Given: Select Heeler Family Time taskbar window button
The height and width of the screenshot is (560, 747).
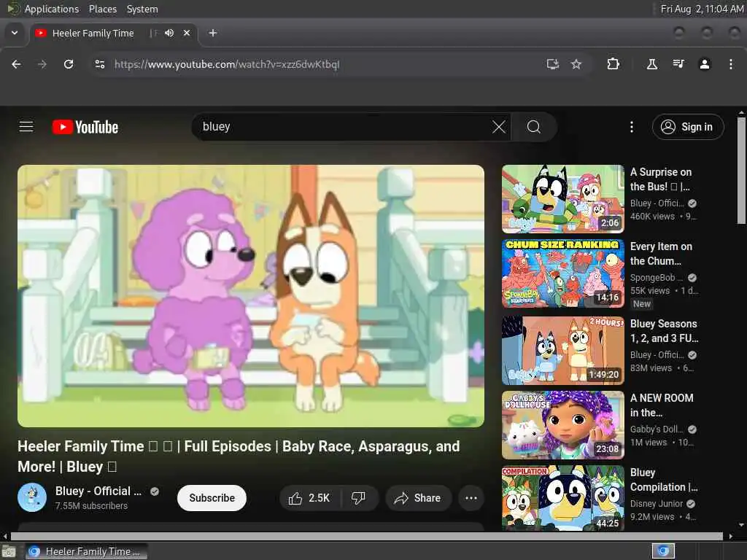Looking at the screenshot, I should 86,551.
